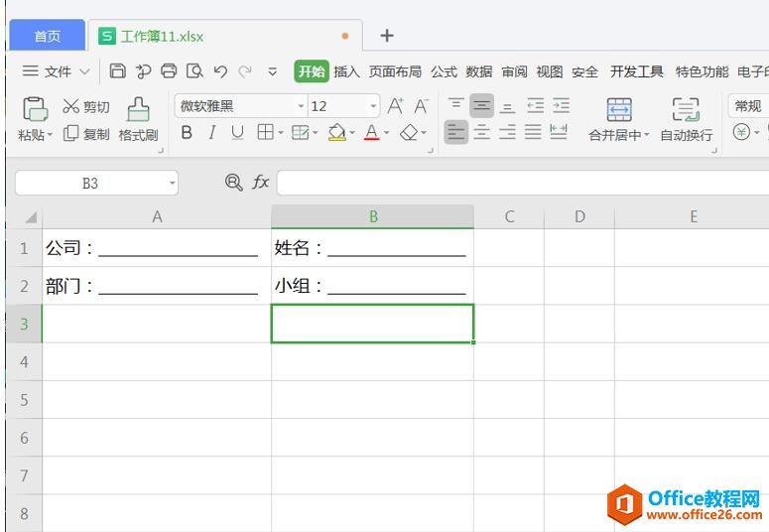Switch to the 页面布局 ribbon tab
769x532 pixels.
point(395,71)
